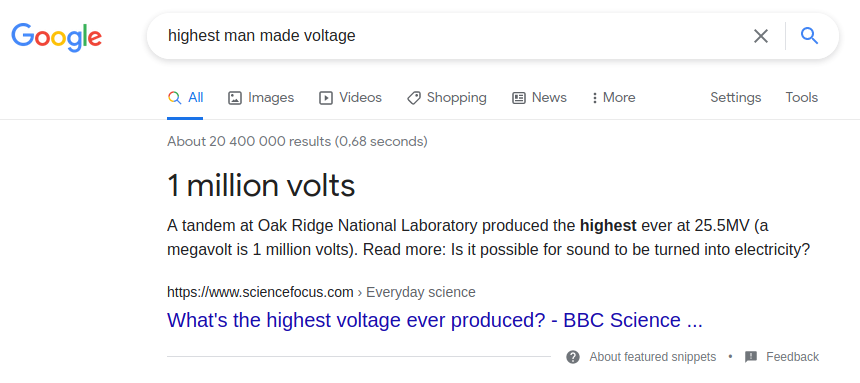
Task: Open About featured snippets link
Action: [x=653, y=357]
